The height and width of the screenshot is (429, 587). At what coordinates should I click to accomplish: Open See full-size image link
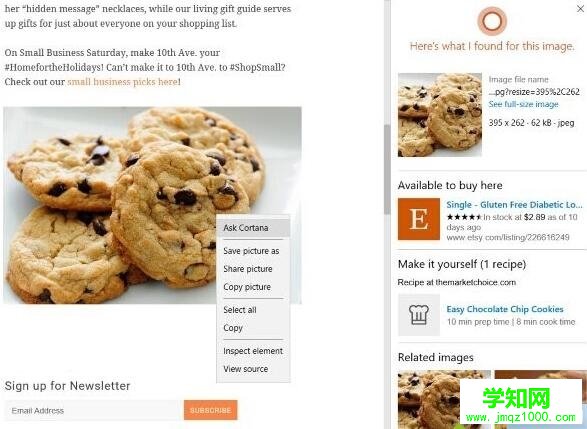(x=523, y=104)
